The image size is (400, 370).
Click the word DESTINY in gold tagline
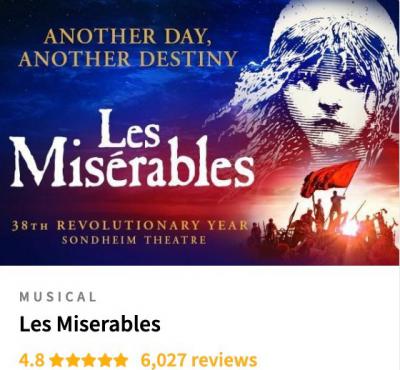coord(189,58)
